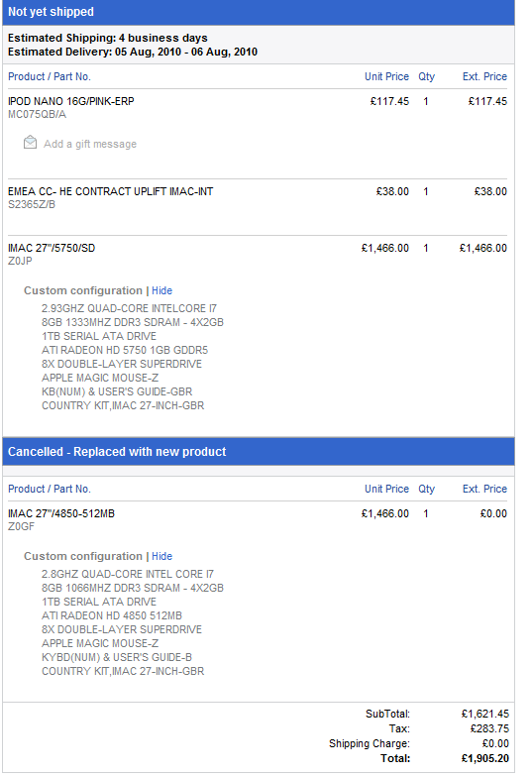Click the Total amount £1,905.20

tap(485, 758)
